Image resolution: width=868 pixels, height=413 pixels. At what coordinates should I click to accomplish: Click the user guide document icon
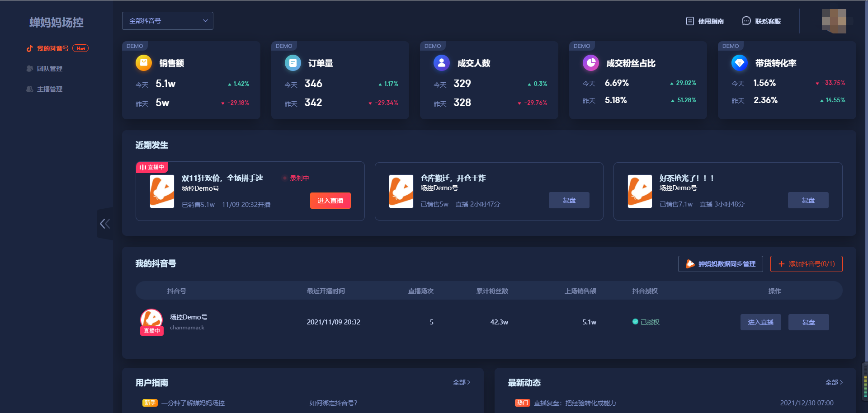click(x=690, y=21)
